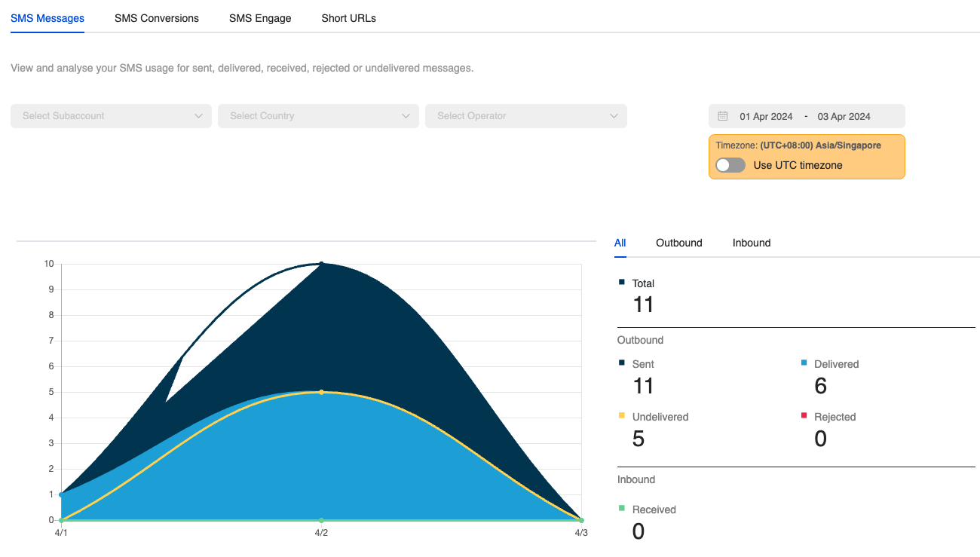This screenshot has width=980, height=557.
Task: Click the Sent legend marker icon
Action: tap(621, 363)
